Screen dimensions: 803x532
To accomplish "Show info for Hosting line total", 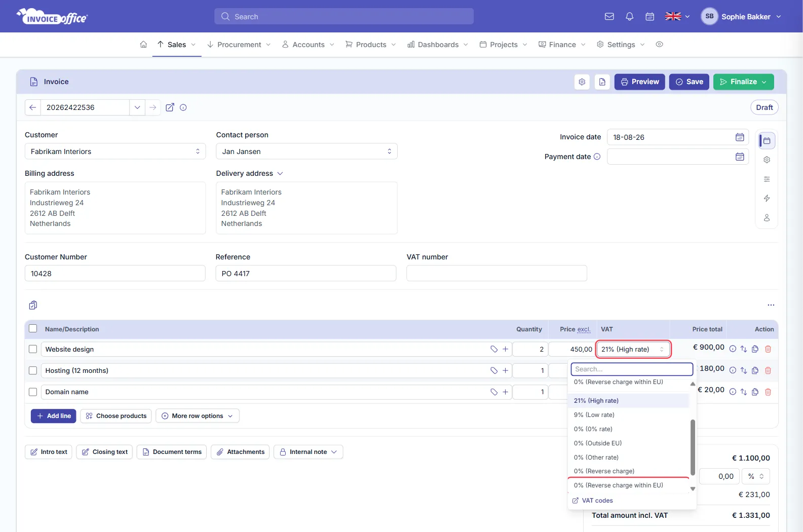I will (x=733, y=370).
